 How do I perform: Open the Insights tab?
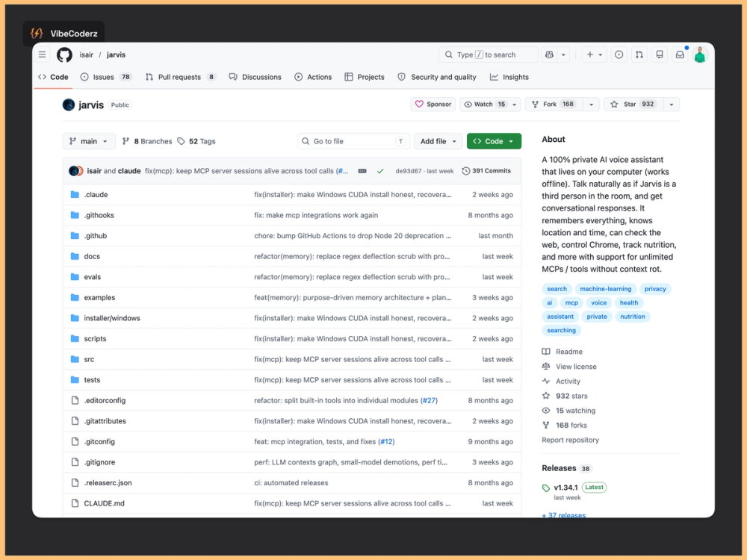pos(509,77)
